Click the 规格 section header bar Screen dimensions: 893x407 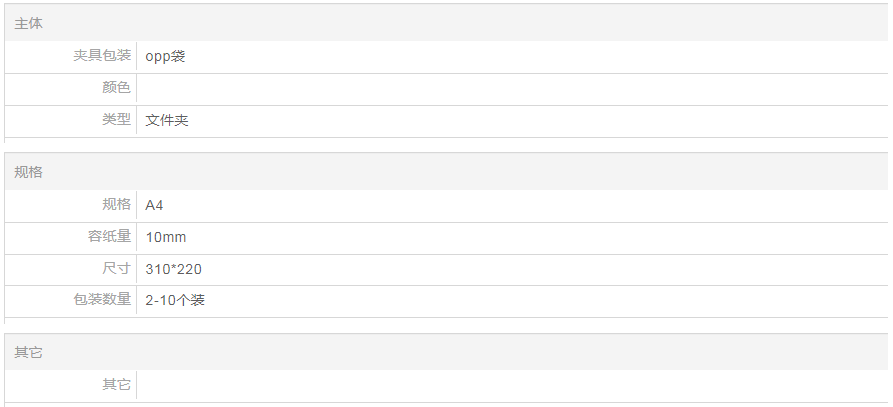click(446, 172)
